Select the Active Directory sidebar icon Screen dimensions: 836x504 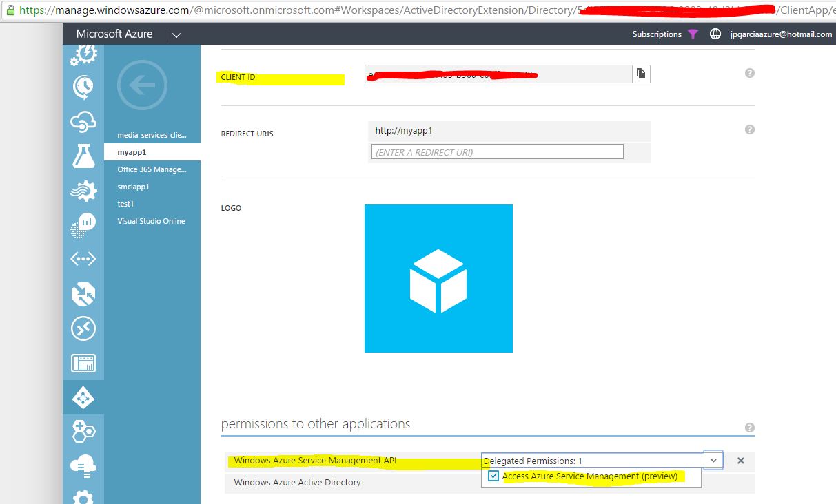(x=83, y=397)
